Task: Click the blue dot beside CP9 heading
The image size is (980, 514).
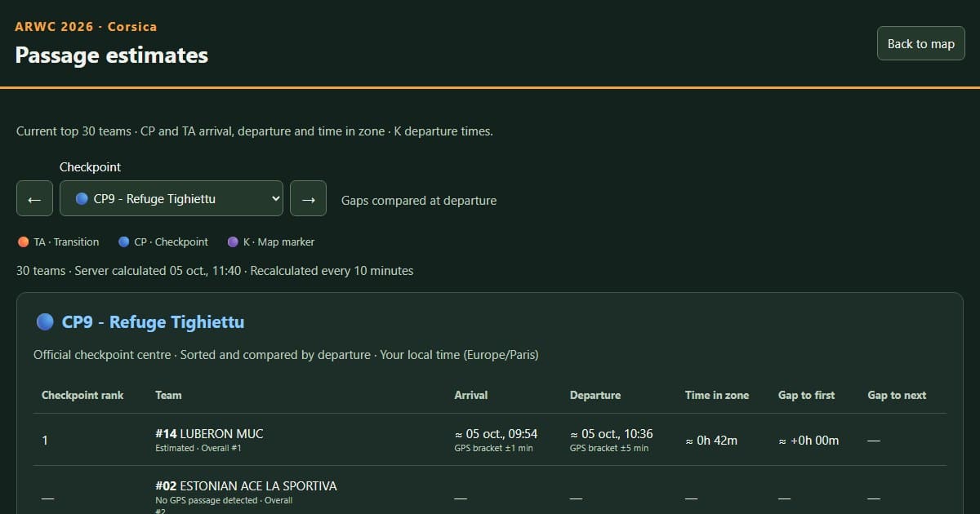Action: coord(45,321)
